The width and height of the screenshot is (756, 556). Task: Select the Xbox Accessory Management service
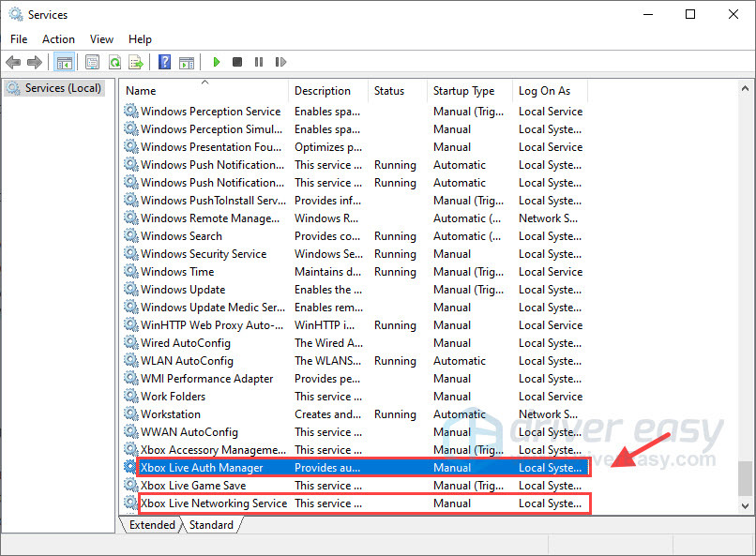coord(355,449)
